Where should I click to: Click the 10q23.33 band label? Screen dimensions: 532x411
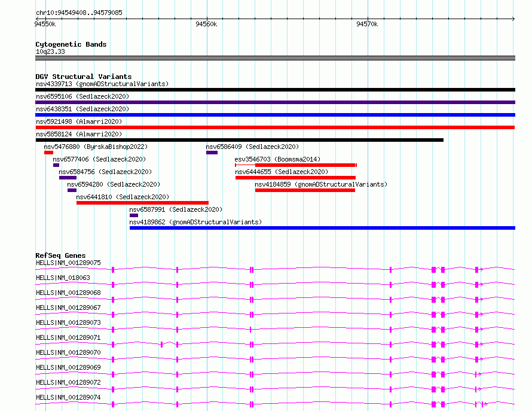pyautogui.click(x=50, y=51)
